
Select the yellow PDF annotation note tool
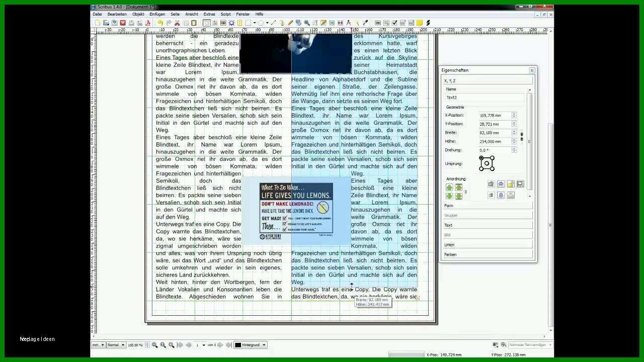(420, 23)
